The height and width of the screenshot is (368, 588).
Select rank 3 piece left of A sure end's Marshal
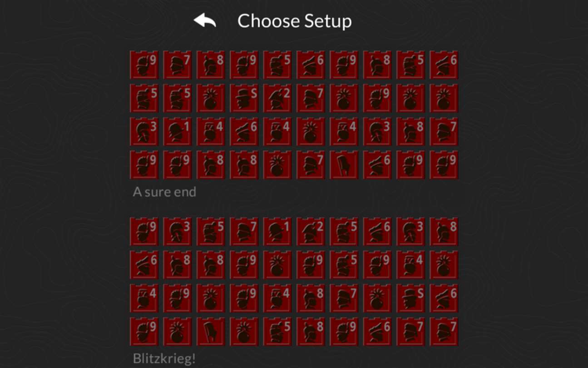(x=144, y=132)
